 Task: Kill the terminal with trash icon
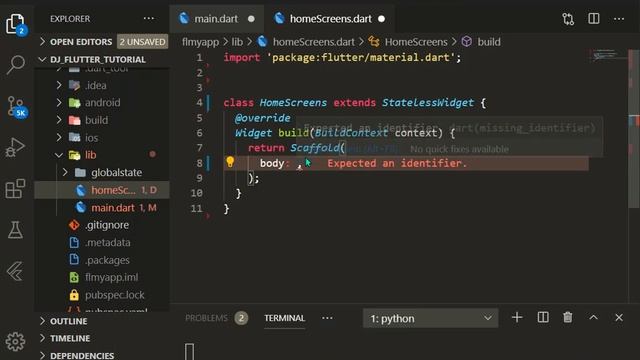tap(568, 317)
